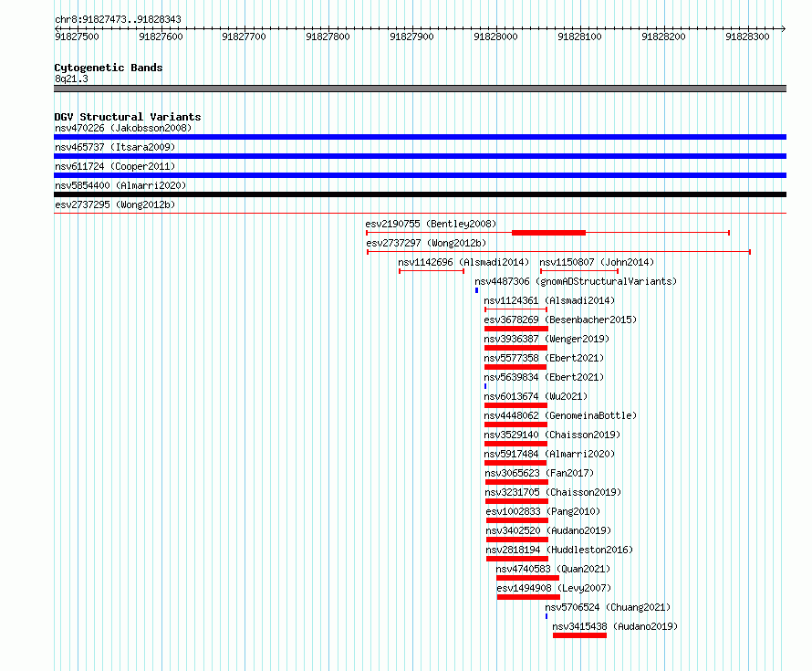Click the right arrowhead of the ruler
This screenshot has width=812, height=671.
point(784,28)
